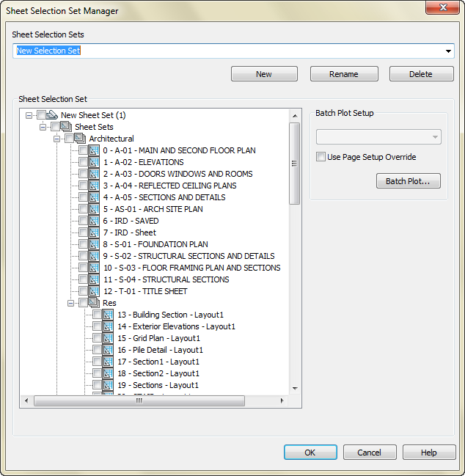Click sheet icon for 17 - Section1
Image resolution: width=465 pixels, height=476 pixels.
click(x=108, y=362)
